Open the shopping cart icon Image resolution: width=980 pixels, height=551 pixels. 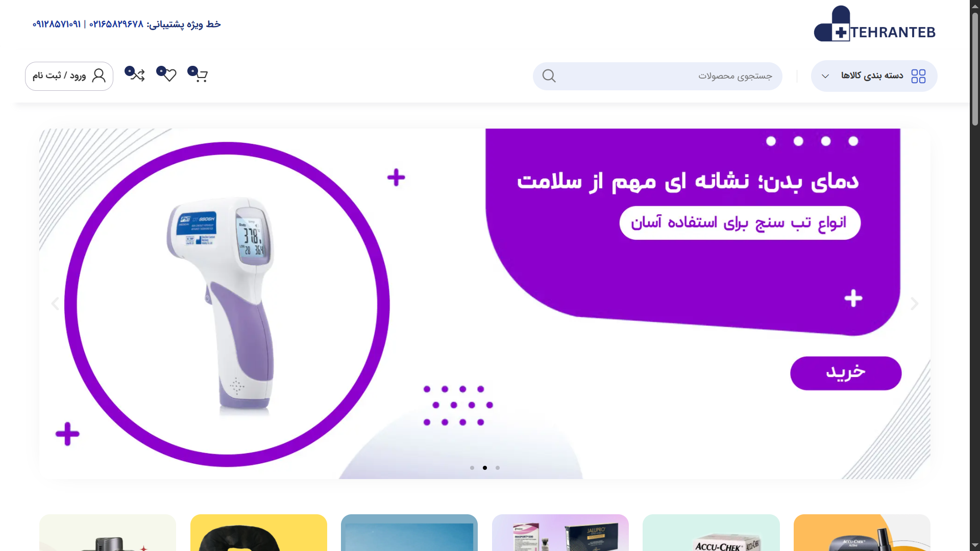(198, 74)
